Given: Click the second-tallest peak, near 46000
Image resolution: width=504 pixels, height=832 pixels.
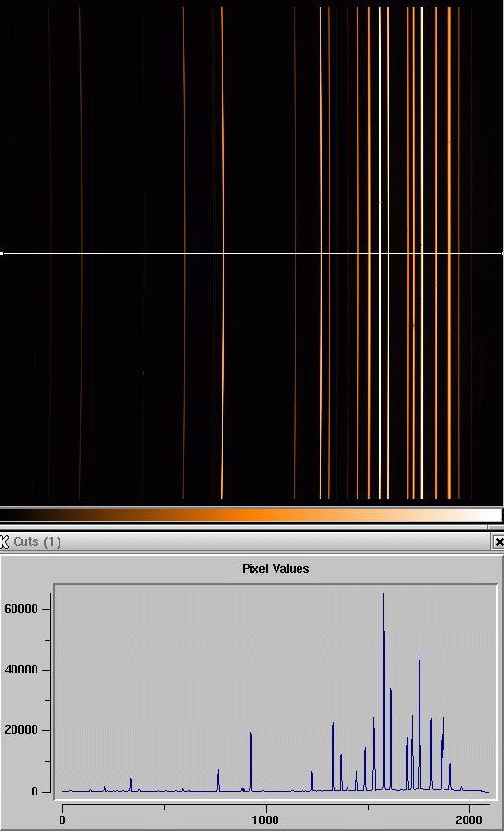Looking at the screenshot, I should 420,651.
